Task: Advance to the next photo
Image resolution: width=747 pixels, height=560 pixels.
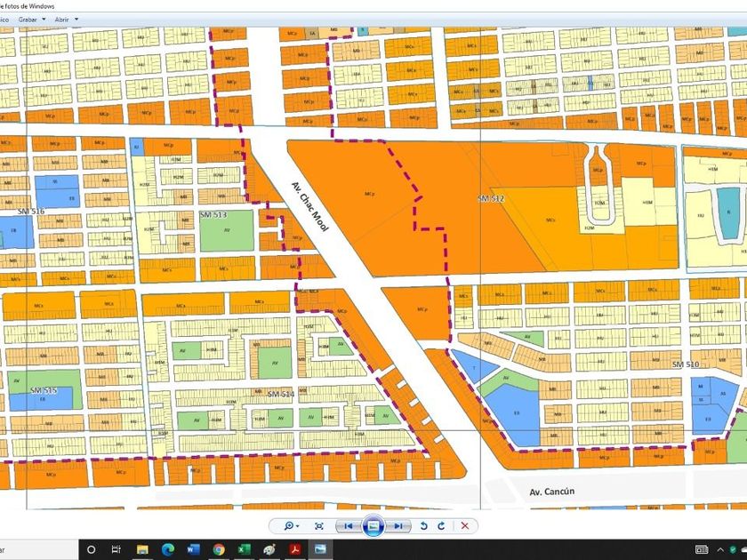Action: pos(399,525)
